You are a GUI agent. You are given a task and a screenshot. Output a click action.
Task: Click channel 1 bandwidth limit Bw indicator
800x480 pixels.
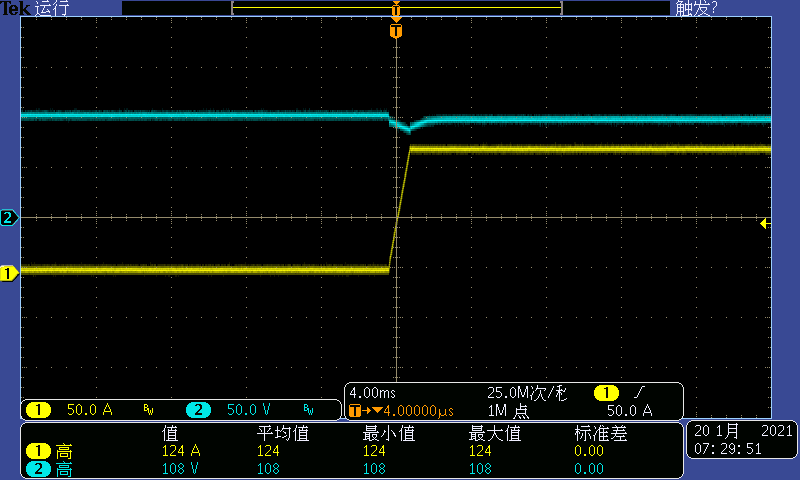point(148,410)
